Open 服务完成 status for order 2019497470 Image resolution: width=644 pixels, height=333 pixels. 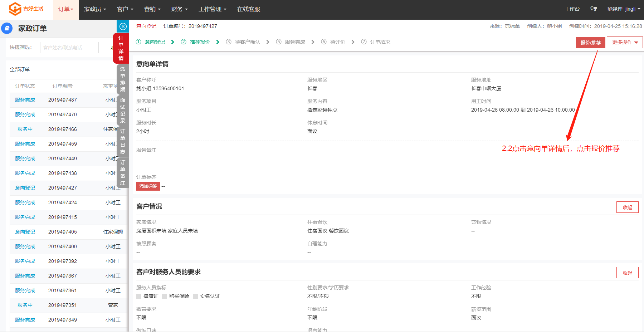pos(25,115)
